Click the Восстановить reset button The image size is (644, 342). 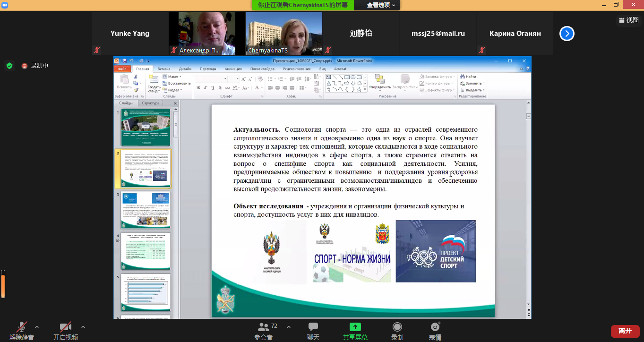(176, 83)
